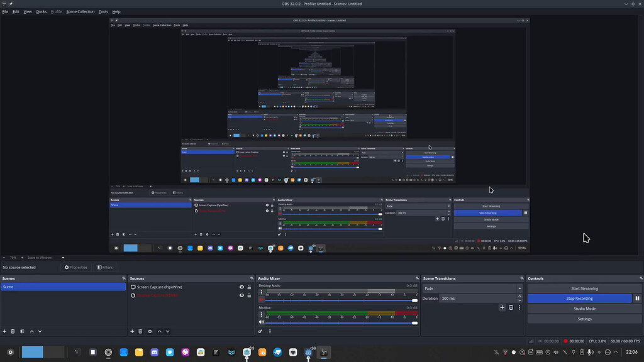
Task: Move scene down in the Scenes list
Action: click(x=40, y=331)
